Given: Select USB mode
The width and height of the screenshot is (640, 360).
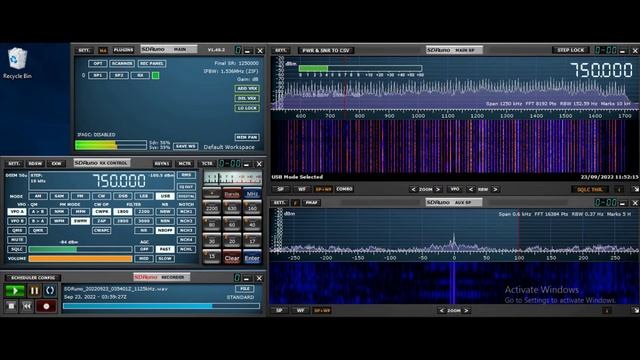Looking at the screenshot, I should [165, 196].
